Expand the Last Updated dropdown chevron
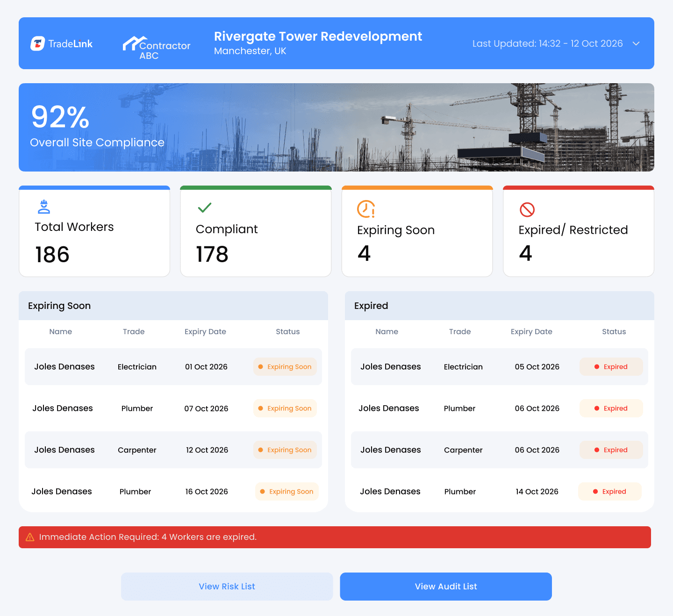Screen dimensions: 673x616 pos(636,43)
